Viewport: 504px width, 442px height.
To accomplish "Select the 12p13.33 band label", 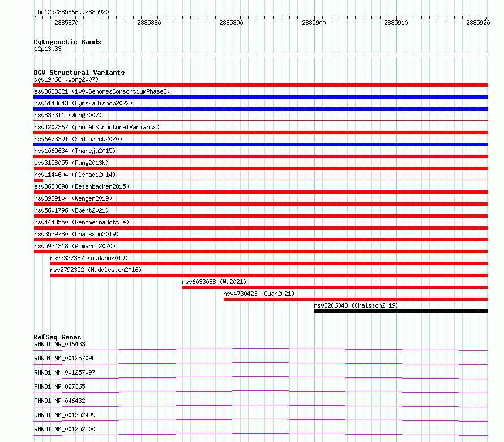I will (48, 49).
